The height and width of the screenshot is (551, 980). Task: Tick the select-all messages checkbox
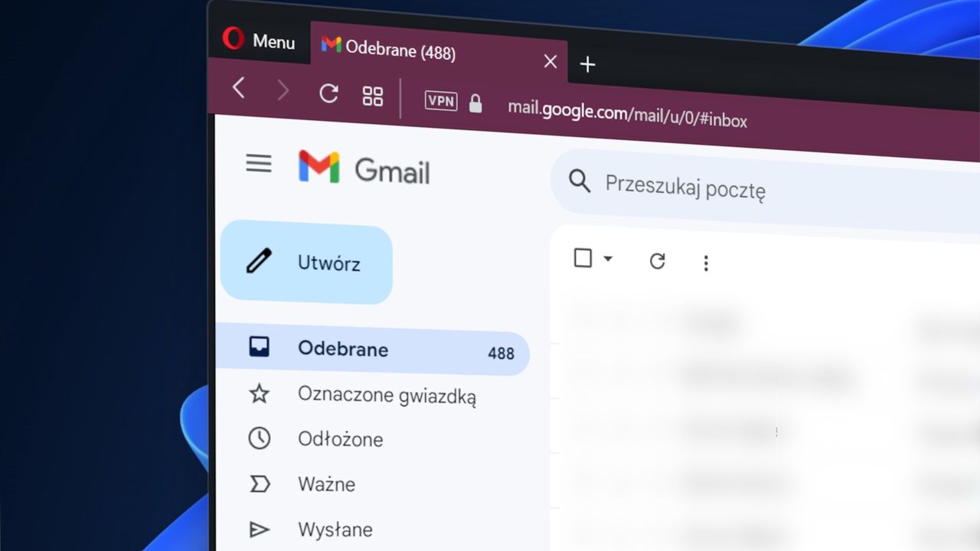pos(583,258)
